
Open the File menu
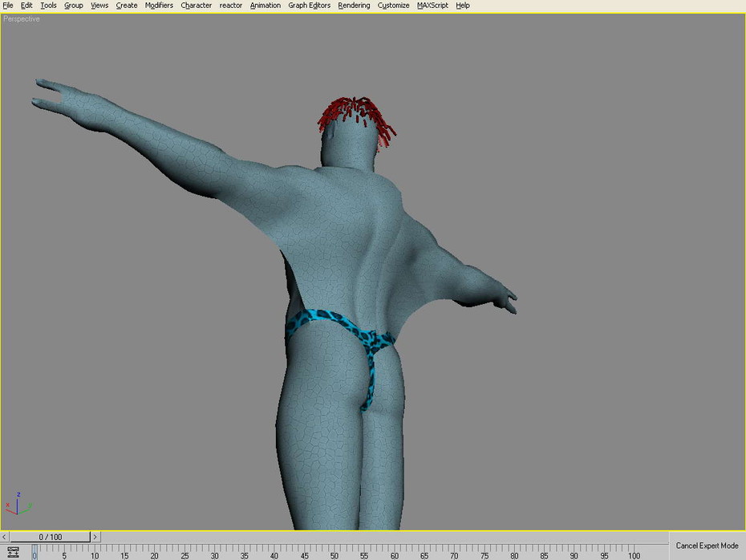(7, 6)
